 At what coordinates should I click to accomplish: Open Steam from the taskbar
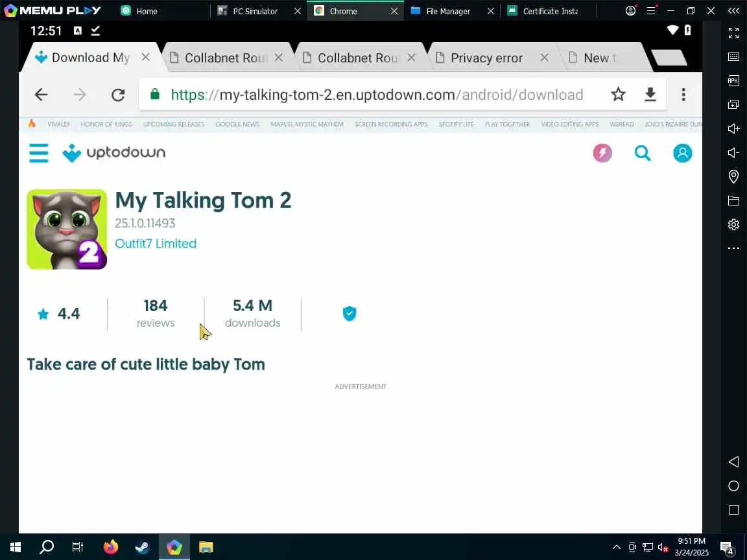142,546
